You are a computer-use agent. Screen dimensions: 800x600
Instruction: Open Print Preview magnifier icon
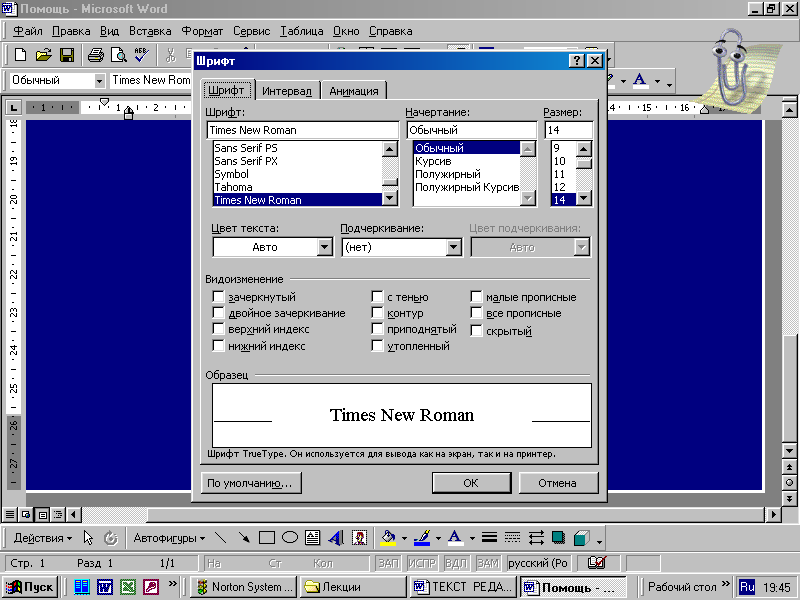(118, 55)
